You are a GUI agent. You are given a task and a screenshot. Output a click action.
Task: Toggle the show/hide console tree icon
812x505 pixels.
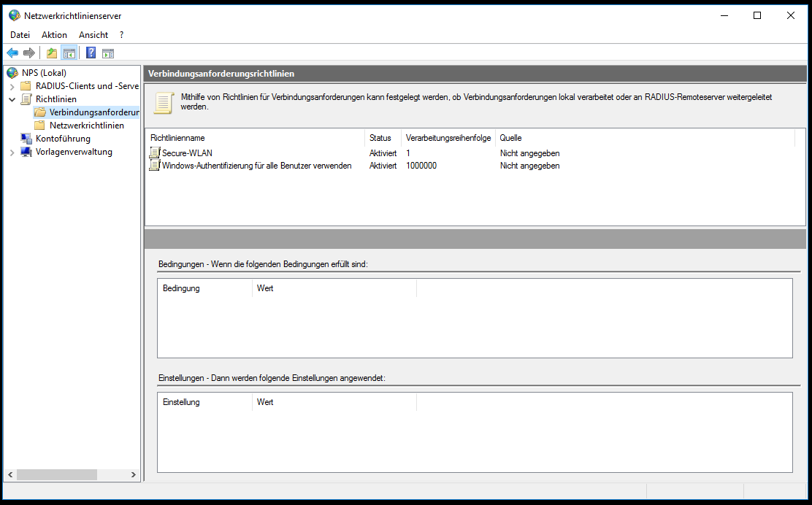pyautogui.click(x=69, y=53)
